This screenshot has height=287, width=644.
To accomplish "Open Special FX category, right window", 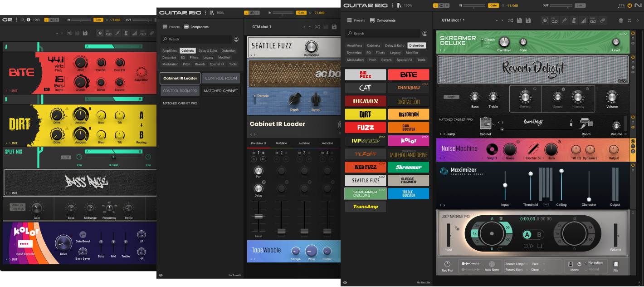I will (x=405, y=60).
